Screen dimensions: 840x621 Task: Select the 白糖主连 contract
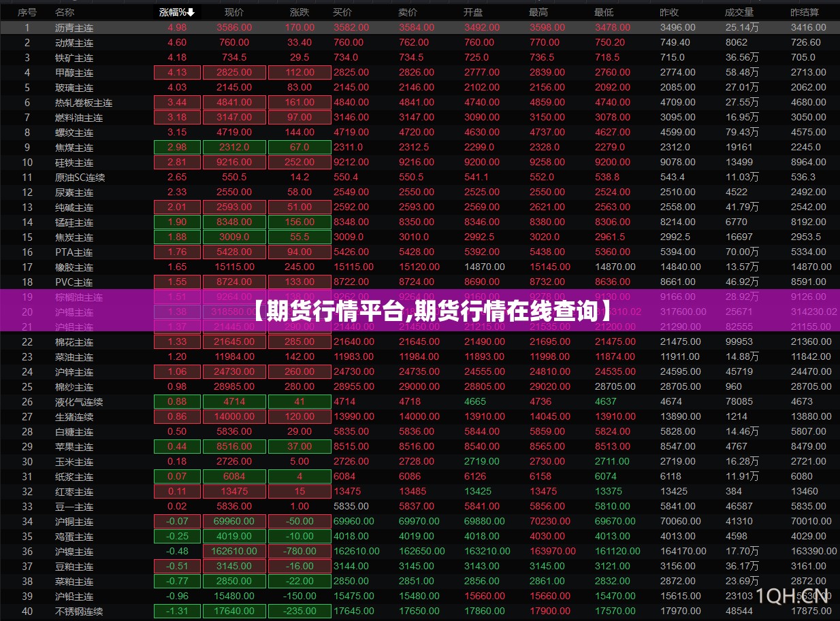click(74, 432)
